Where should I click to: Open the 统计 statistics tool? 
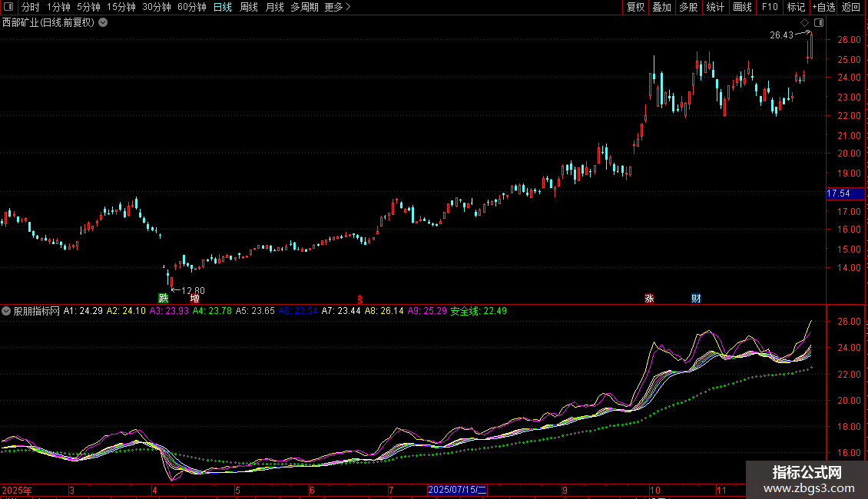click(714, 7)
